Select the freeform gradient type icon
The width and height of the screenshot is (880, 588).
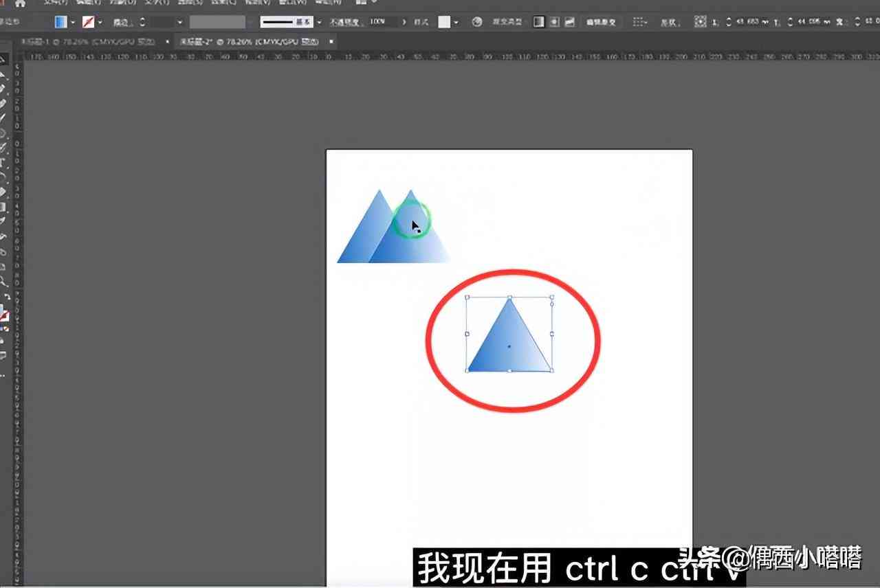[569, 22]
